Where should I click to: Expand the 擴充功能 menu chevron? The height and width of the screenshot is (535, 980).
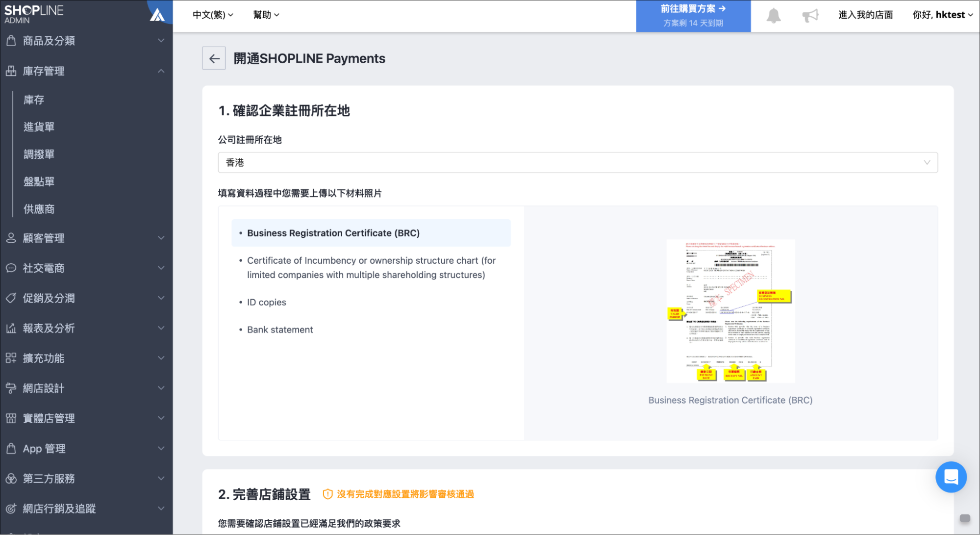pos(161,358)
